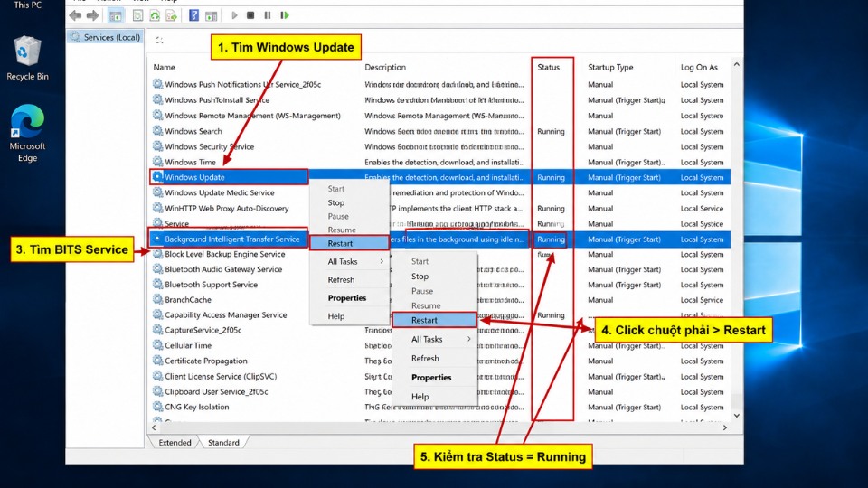The height and width of the screenshot is (488, 868).
Task: Select the CaptureService_2f05c row
Action: coord(440,330)
